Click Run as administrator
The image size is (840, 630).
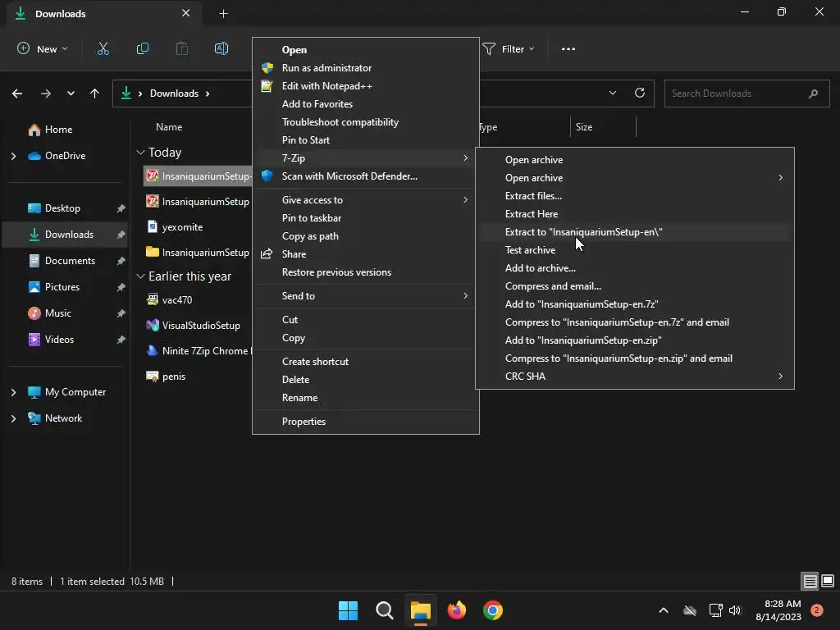(365, 68)
